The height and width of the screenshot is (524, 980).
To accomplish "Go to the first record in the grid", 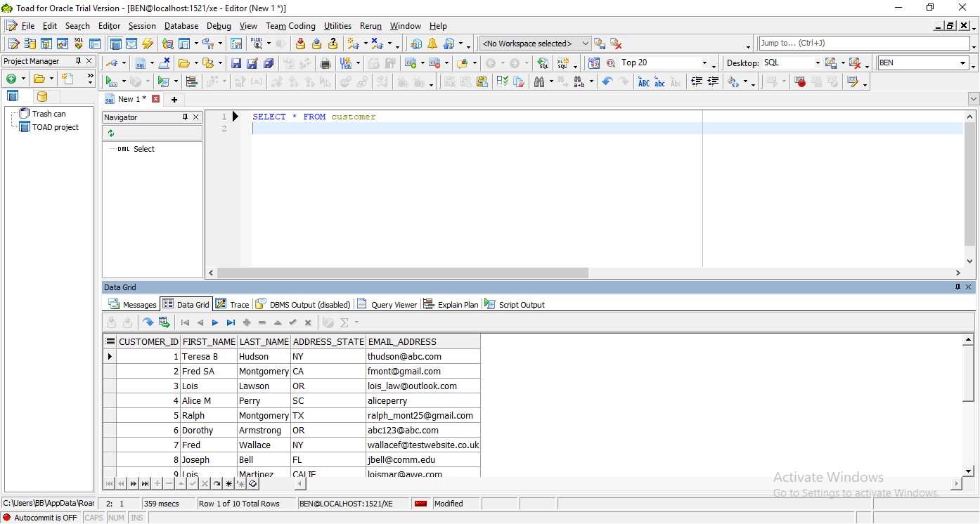I will click(184, 322).
